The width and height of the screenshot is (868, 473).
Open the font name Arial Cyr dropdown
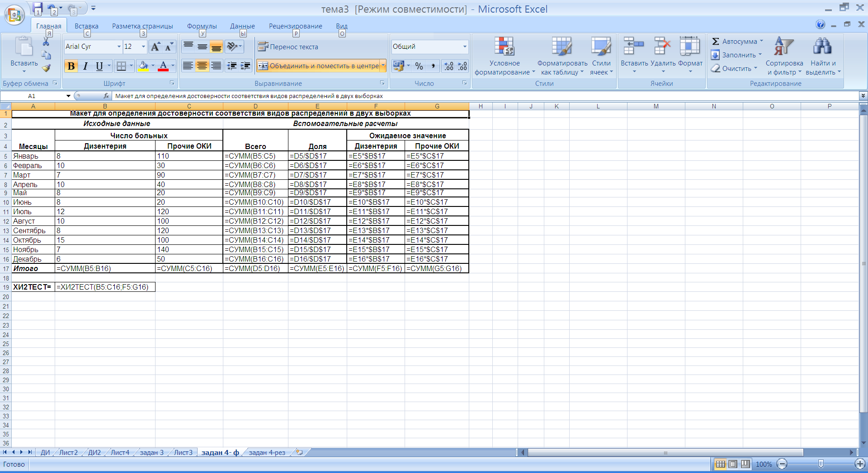(119, 47)
